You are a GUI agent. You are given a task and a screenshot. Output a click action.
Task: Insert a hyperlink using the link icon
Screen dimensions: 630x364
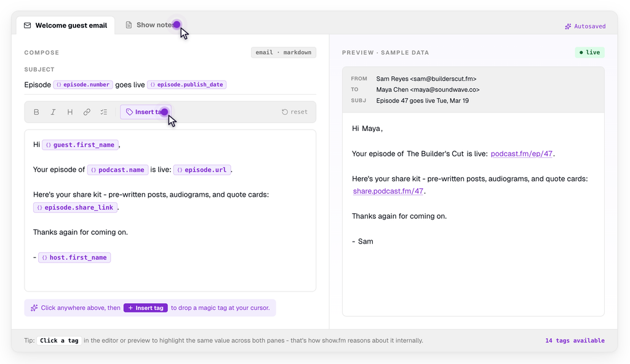(x=87, y=112)
